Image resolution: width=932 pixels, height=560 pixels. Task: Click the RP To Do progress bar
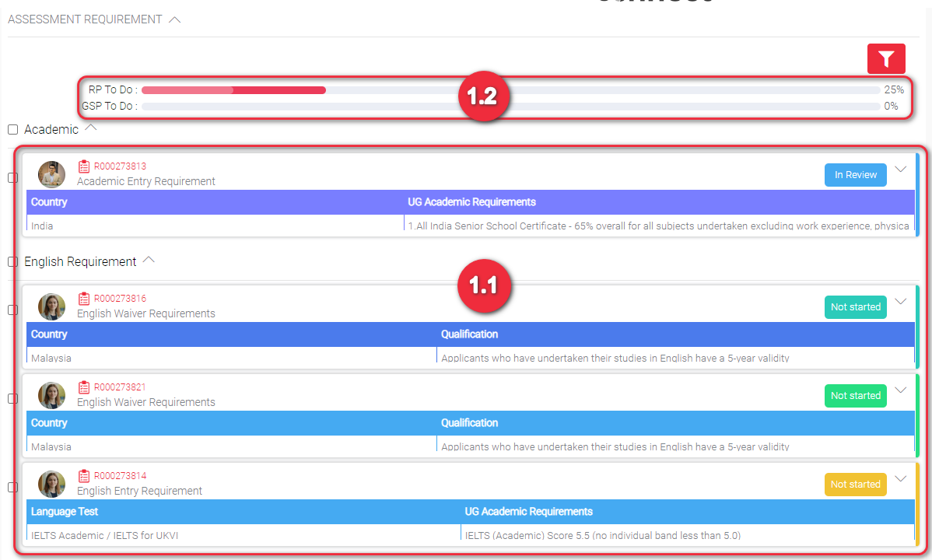click(510, 90)
